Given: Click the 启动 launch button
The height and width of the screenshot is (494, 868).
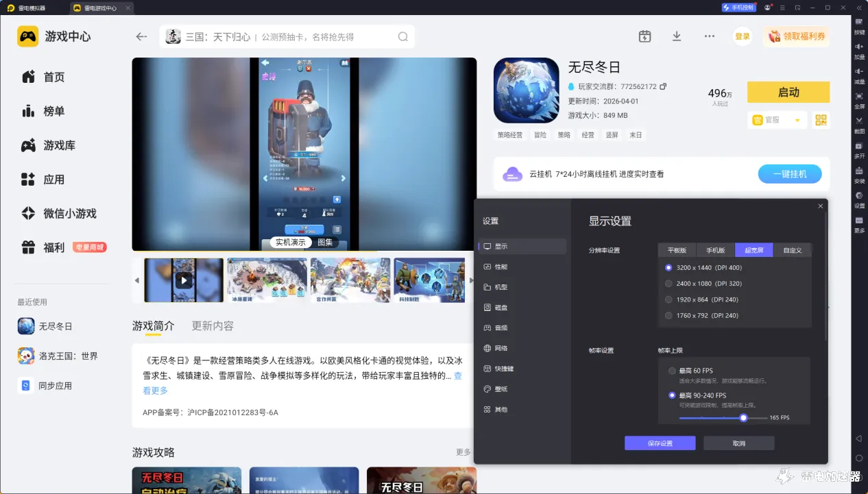Looking at the screenshot, I should 788,92.
